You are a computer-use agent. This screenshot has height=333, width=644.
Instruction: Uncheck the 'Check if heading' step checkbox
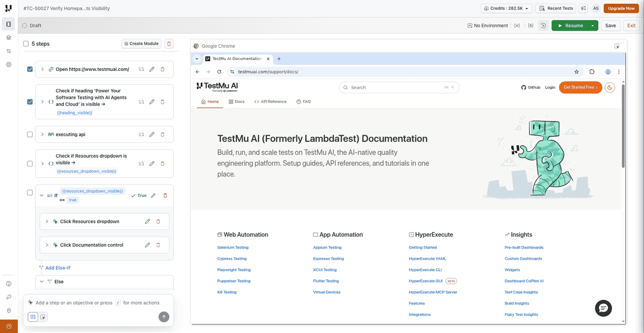click(30, 102)
